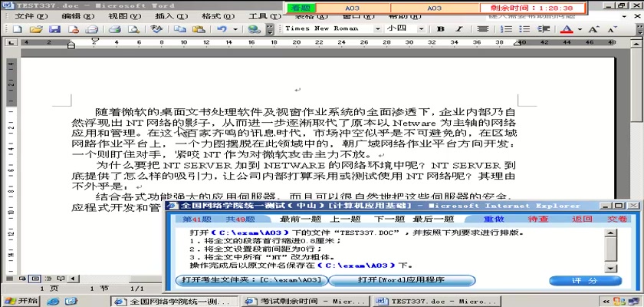Click the 开始 Start button

coord(21,301)
